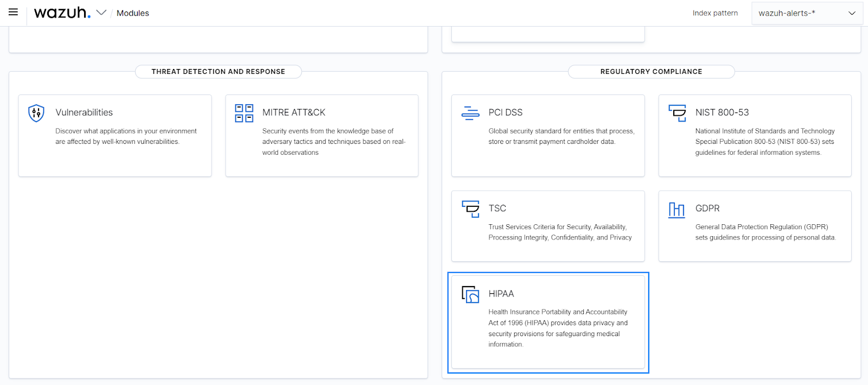The width and height of the screenshot is (868, 385).
Task: Click the PCI DSS icon
Action: (x=470, y=113)
